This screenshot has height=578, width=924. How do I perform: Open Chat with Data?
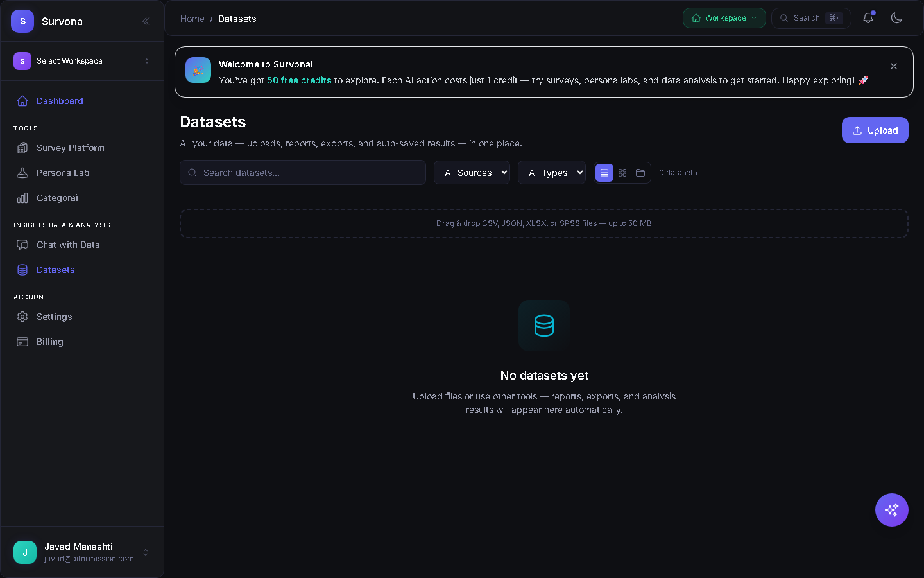(x=67, y=245)
